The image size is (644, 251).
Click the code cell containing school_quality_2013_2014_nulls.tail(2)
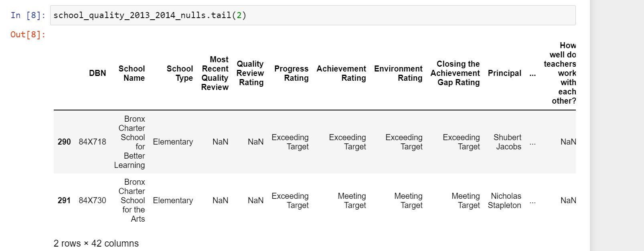(313, 15)
